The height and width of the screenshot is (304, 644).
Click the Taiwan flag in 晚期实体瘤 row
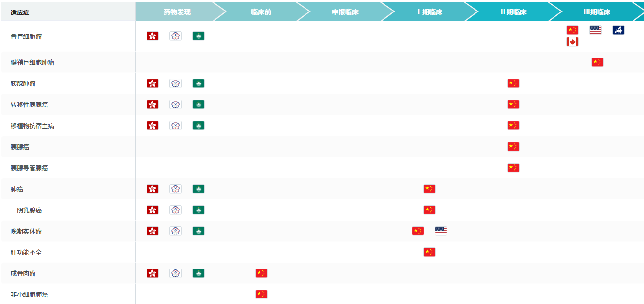click(x=176, y=231)
